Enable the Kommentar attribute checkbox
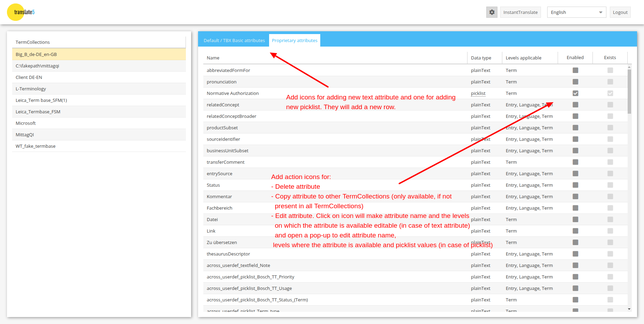 (x=575, y=196)
